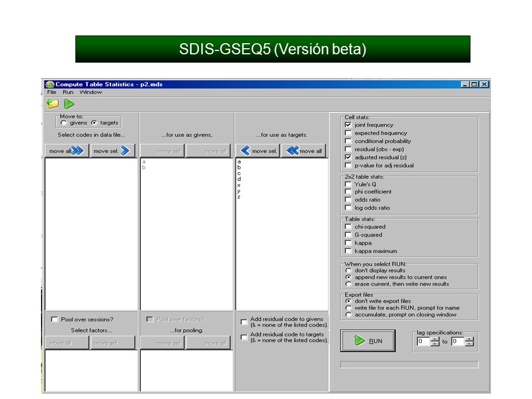Select code a in givens list
The height and width of the screenshot is (399, 532).
(144, 162)
